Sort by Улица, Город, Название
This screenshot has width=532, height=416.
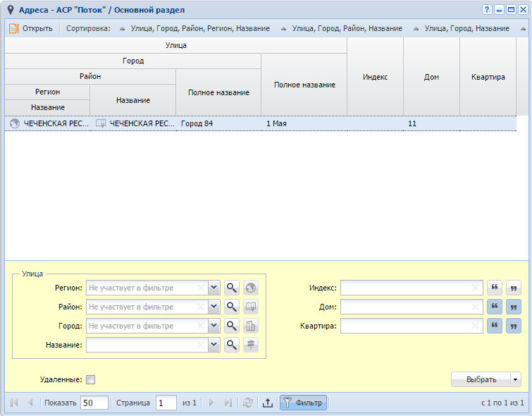[462, 28]
